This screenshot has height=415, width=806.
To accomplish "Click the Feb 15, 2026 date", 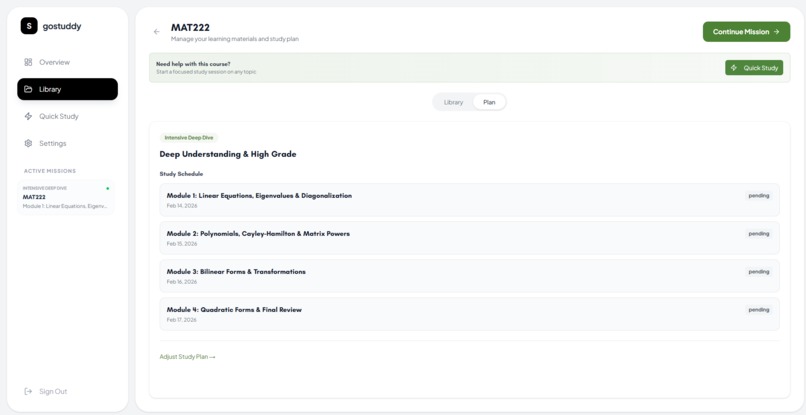I will point(182,244).
